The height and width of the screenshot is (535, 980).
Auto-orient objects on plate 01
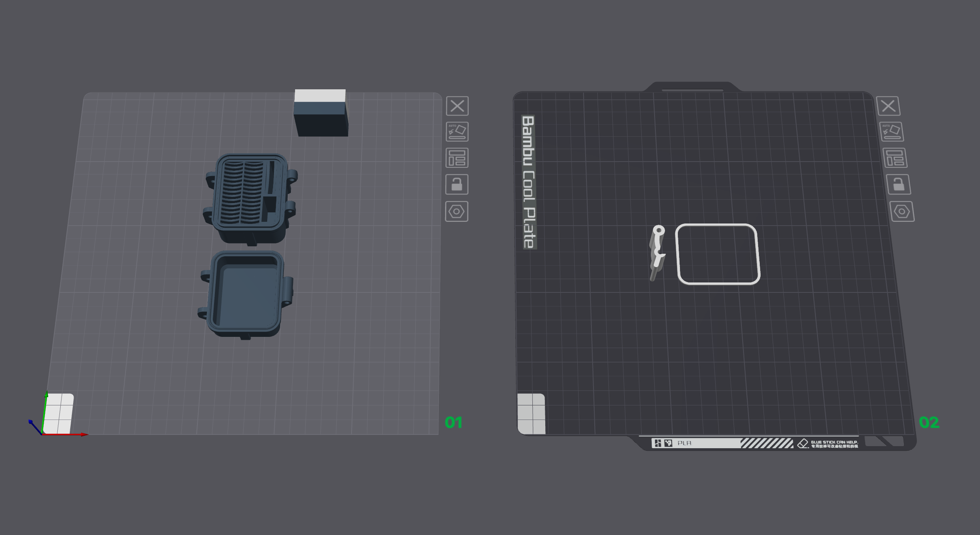click(457, 132)
